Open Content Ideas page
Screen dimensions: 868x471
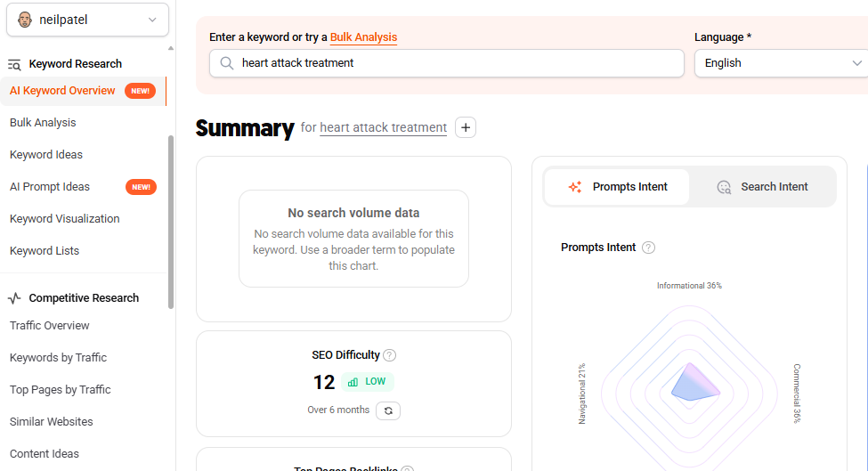tap(45, 454)
